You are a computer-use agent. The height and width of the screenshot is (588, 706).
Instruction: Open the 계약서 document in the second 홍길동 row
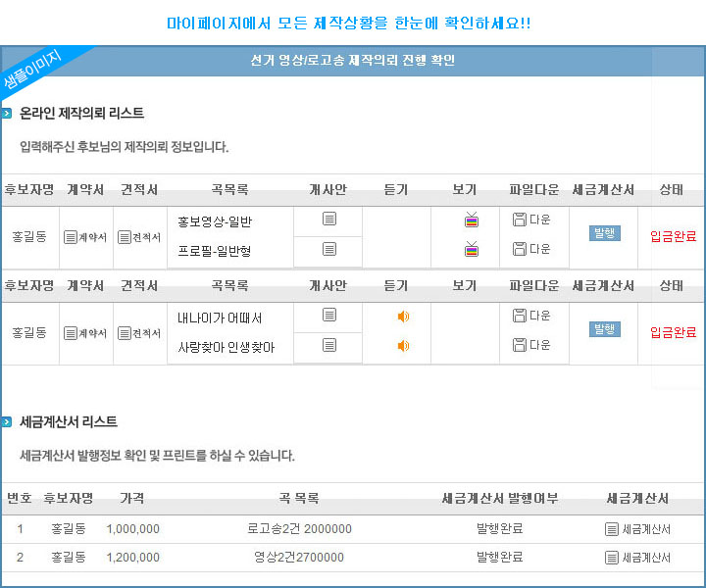[x=85, y=333]
